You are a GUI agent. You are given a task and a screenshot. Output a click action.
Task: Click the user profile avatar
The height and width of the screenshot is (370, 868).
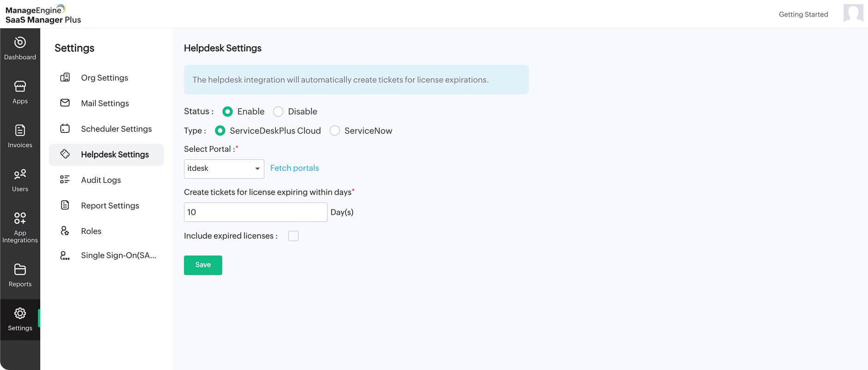click(853, 13)
